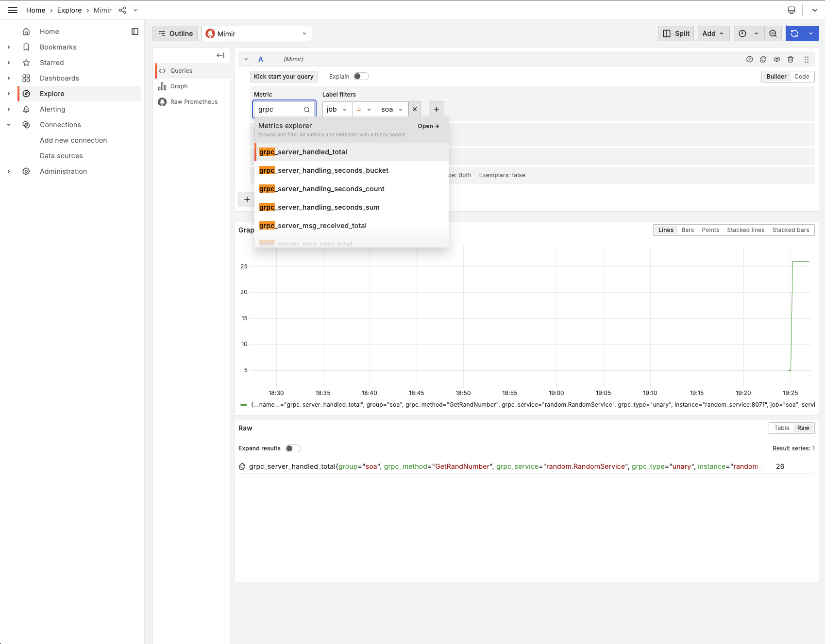
Task: Toggle query A visibility eye
Action: (x=777, y=59)
